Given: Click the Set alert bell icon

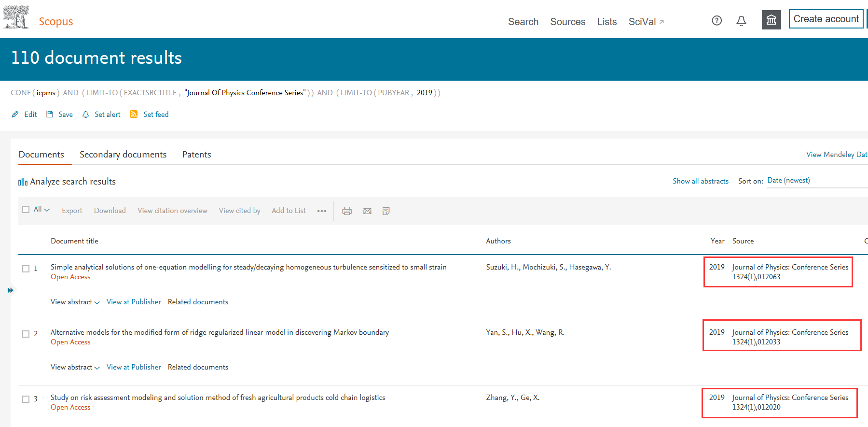Looking at the screenshot, I should (86, 114).
